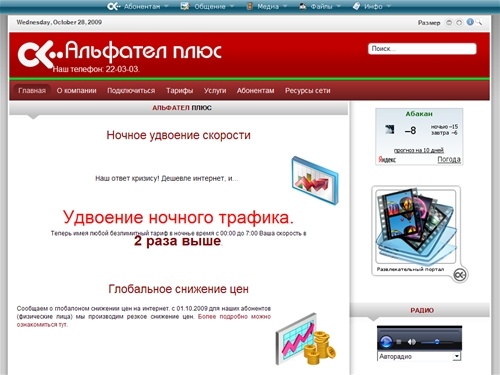
Task: Open the Авторадио station dropdown
Action: pyautogui.click(x=419, y=356)
